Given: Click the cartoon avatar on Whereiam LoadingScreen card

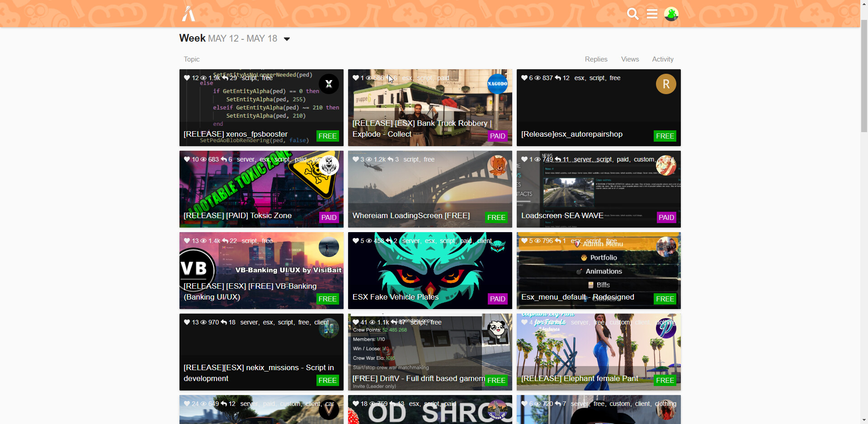Looking at the screenshot, I should click(x=497, y=165).
